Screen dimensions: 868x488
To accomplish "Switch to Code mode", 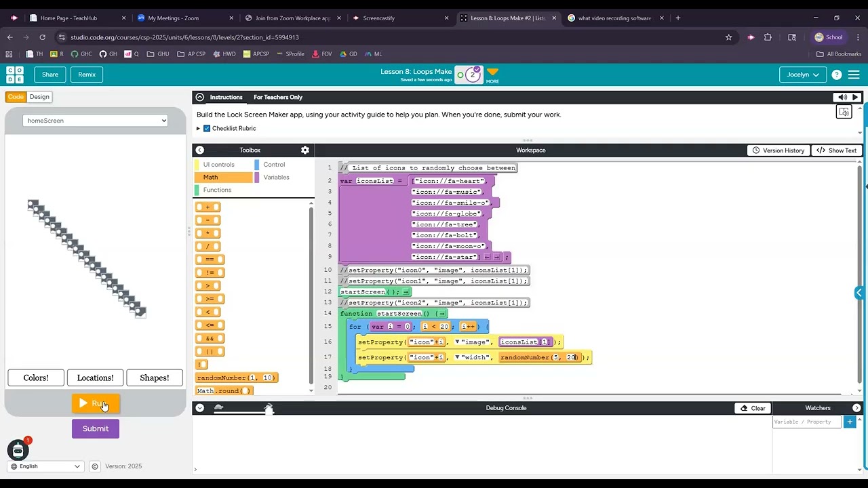I will click(x=16, y=97).
